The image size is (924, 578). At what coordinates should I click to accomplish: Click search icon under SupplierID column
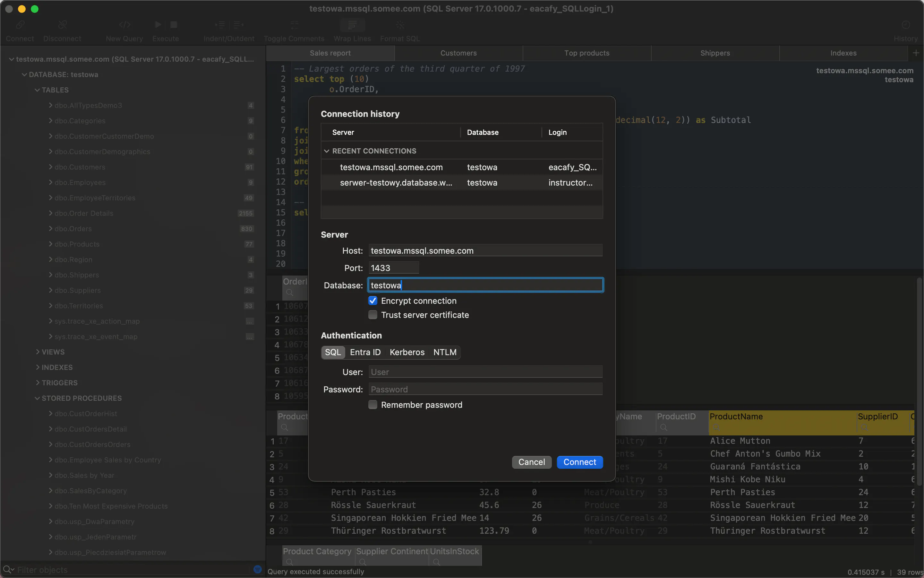pyautogui.click(x=864, y=427)
